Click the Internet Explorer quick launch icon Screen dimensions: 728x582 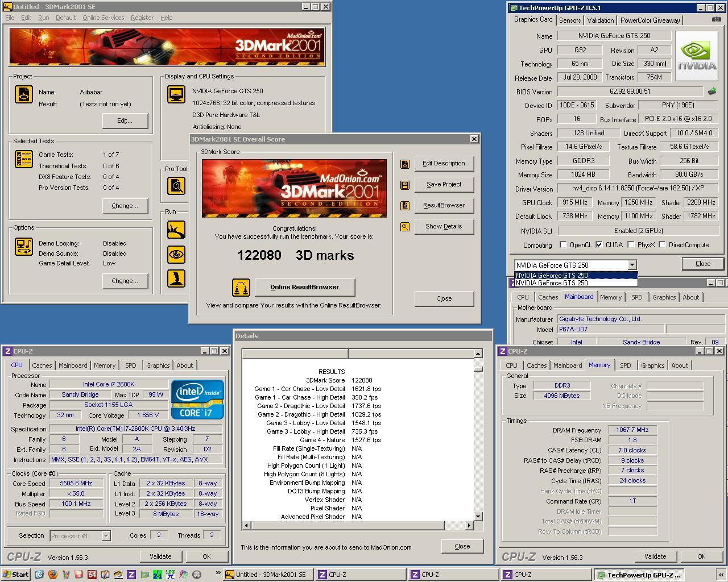[x=39, y=575]
